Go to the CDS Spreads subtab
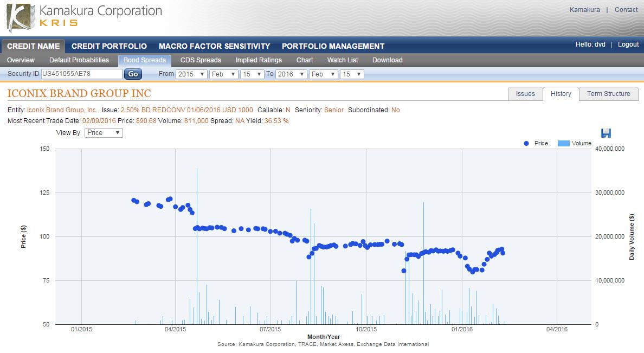The image size is (644, 353). (x=201, y=60)
